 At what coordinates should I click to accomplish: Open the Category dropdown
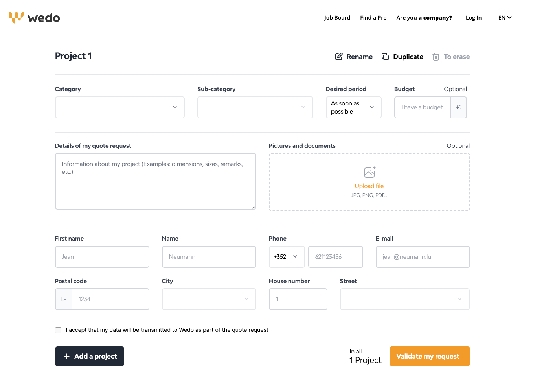point(120,107)
